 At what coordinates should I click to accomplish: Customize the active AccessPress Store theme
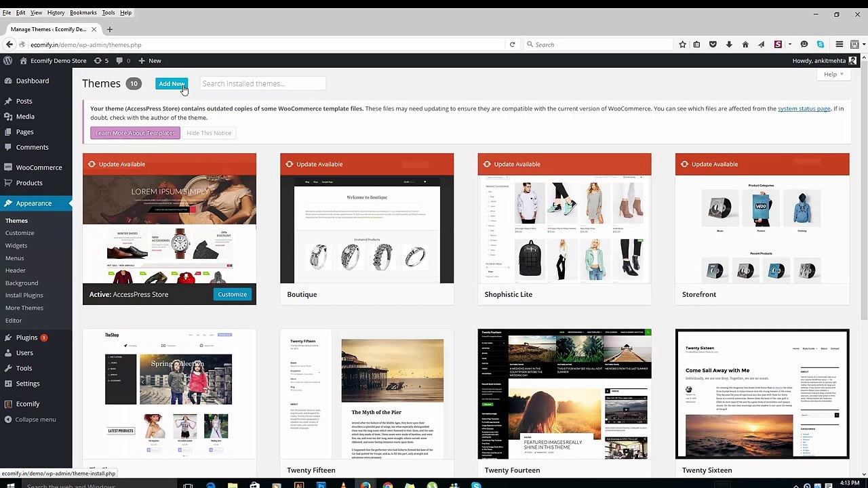tap(233, 294)
